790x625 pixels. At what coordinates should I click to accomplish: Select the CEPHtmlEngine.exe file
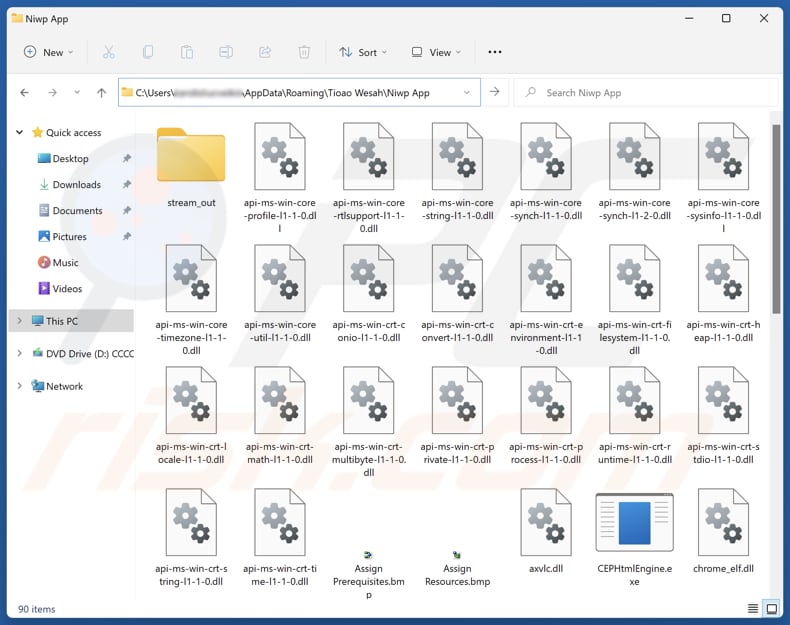[x=635, y=538]
